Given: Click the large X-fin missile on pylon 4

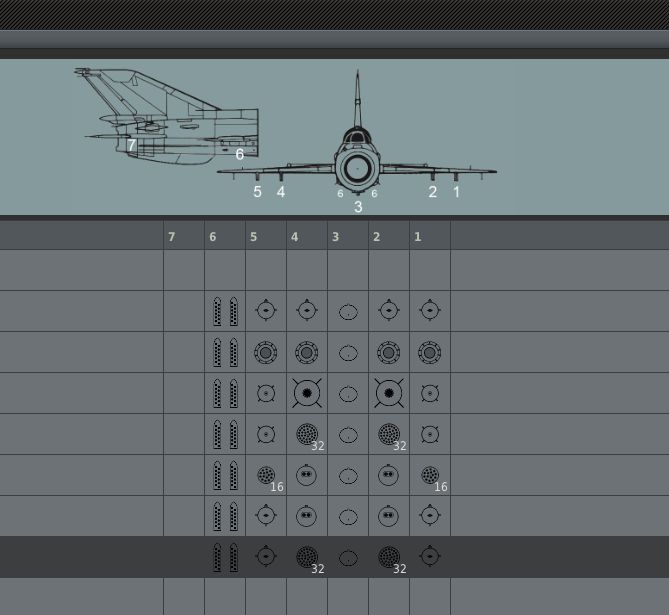Looking at the screenshot, I should 307,393.
